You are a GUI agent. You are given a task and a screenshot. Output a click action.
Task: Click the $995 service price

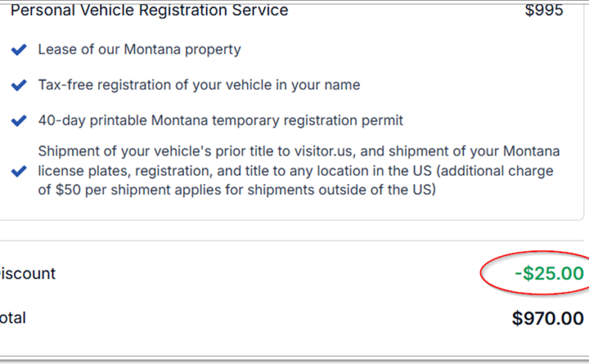point(543,10)
